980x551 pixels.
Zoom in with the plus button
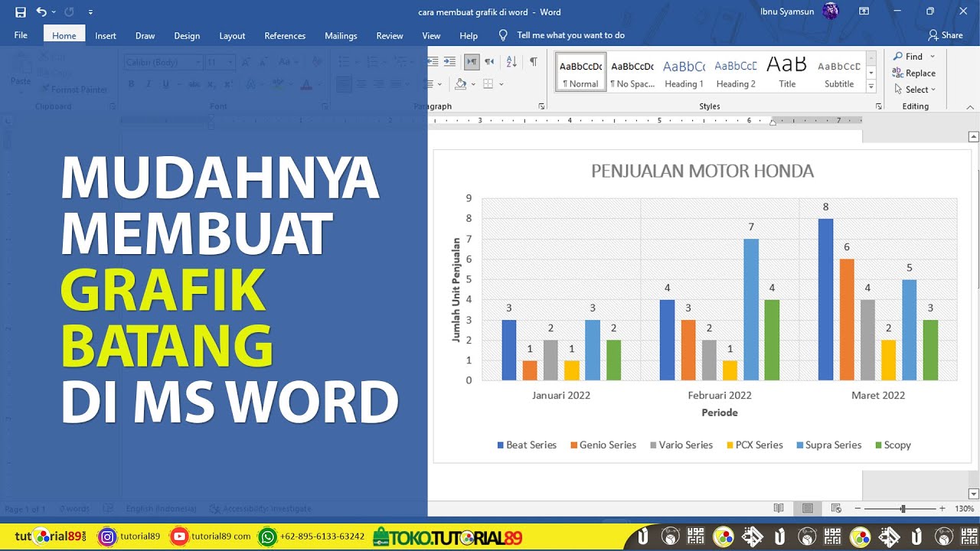point(942,509)
